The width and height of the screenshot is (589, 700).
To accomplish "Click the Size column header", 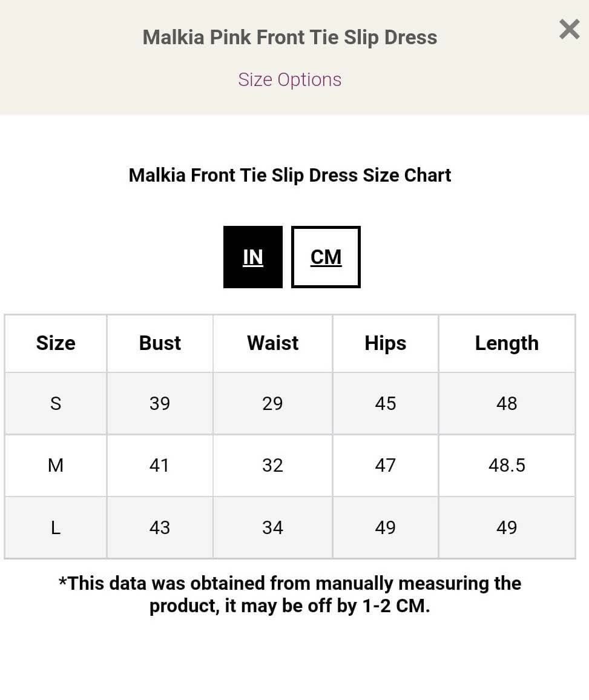I will (x=56, y=343).
